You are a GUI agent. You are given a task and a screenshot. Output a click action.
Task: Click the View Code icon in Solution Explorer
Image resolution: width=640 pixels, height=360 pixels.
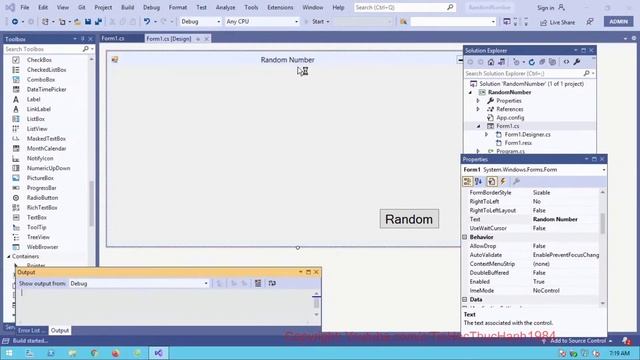567,62
